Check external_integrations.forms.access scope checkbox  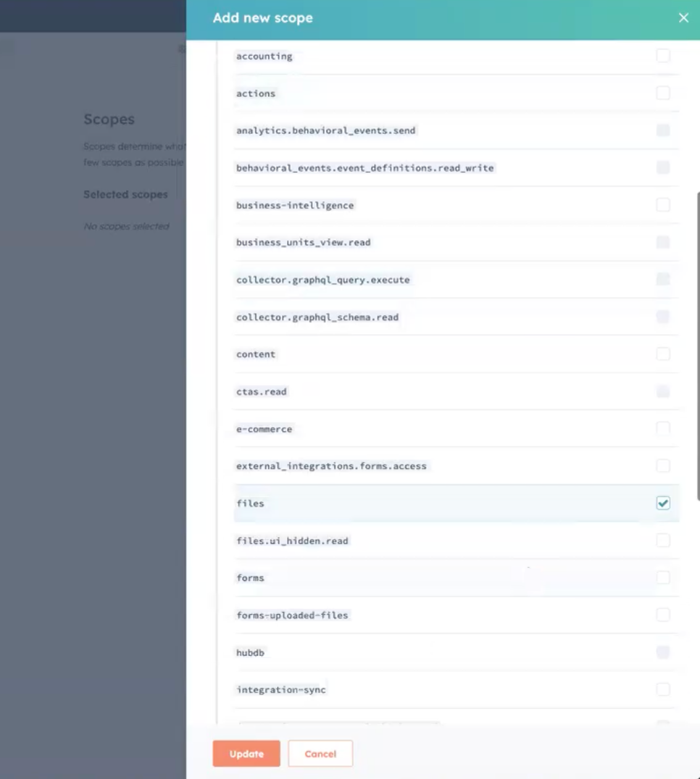pyautogui.click(x=663, y=466)
